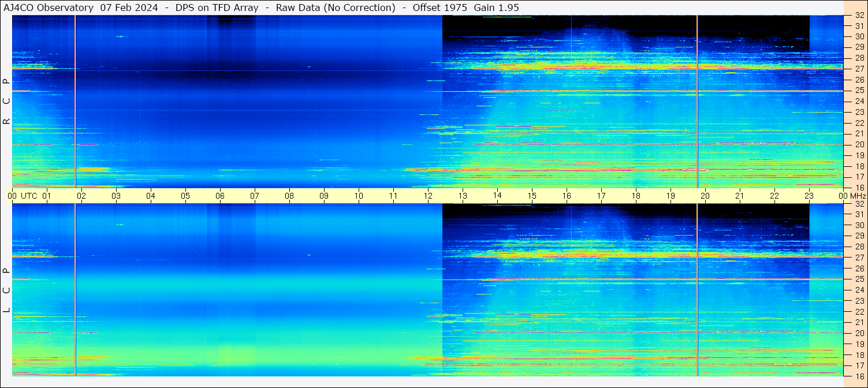The image size is (868, 388).
Task: Click the 20 frequency label in RCP panel
Action: 859,145
